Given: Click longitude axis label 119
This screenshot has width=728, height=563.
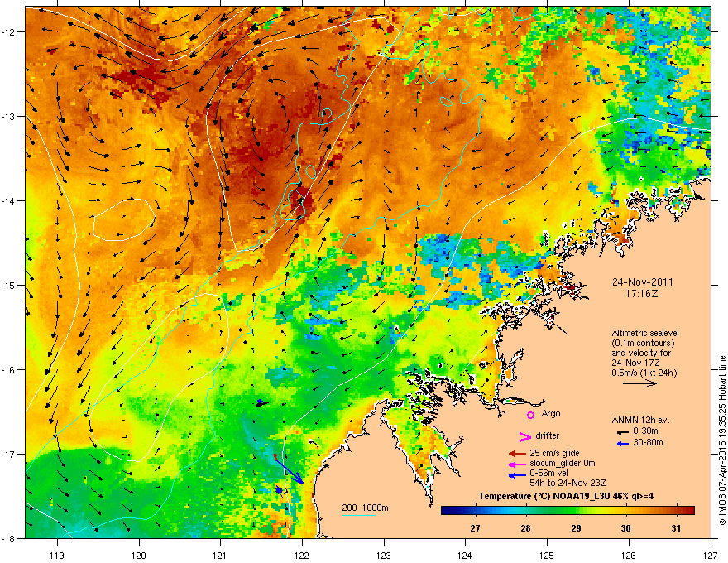Looking at the screenshot, I should tap(57, 555).
